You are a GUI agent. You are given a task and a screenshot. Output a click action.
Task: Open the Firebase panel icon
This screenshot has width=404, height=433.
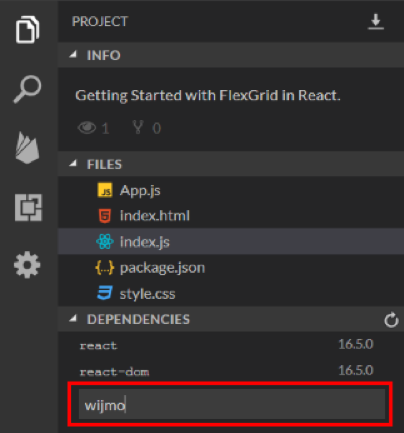[27, 148]
